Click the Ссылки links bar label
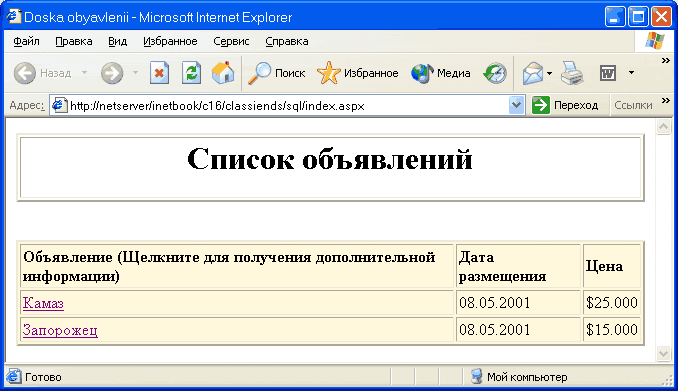 click(633, 105)
